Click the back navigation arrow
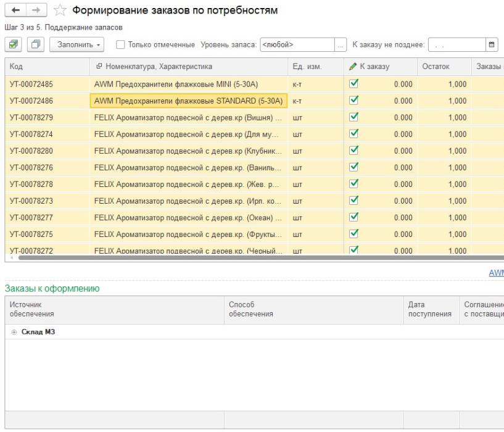 14,10
